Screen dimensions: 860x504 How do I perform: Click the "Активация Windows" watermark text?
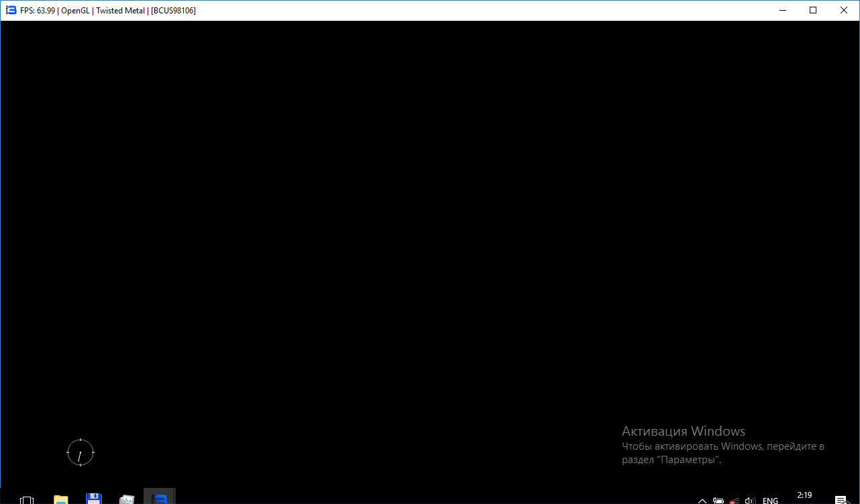click(683, 431)
